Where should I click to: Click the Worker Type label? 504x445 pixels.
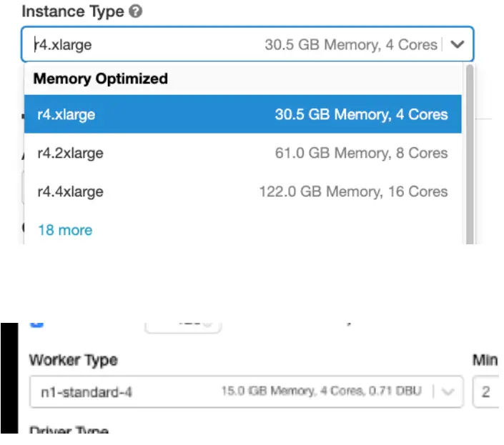(74, 360)
